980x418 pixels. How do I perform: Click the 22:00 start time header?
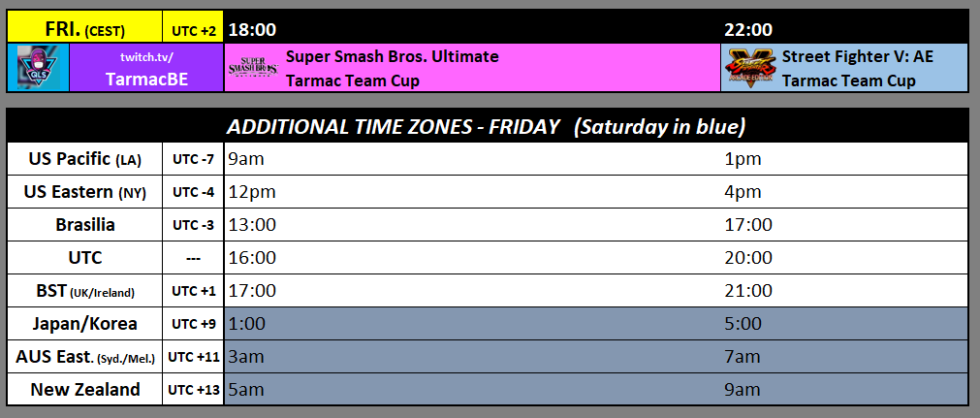coord(748,29)
